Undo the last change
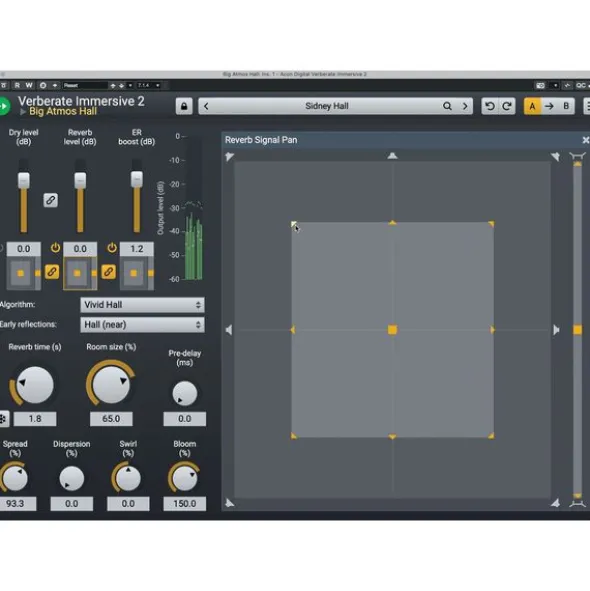Viewport: 590px width, 591px height. point(490,106)
